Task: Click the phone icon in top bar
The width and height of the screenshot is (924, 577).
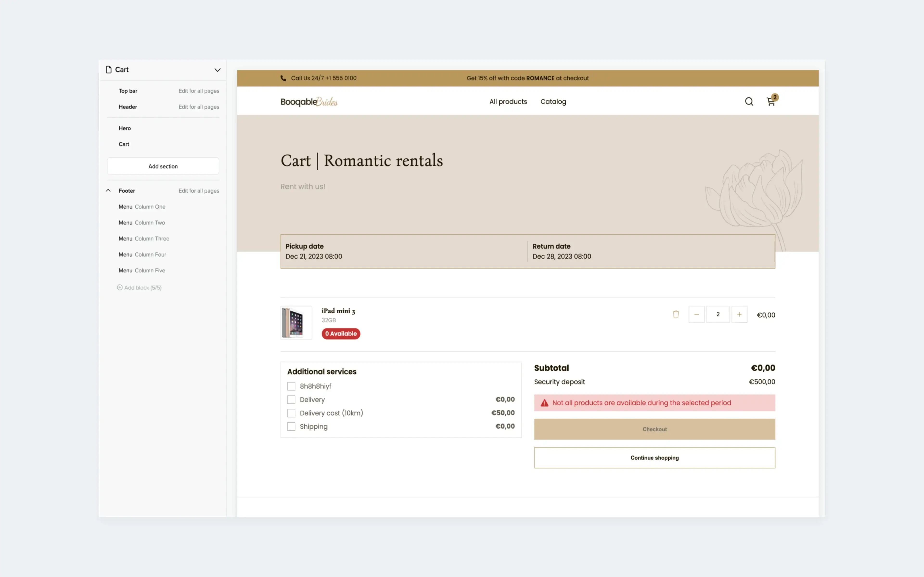Action: click(x=283, y=78)
